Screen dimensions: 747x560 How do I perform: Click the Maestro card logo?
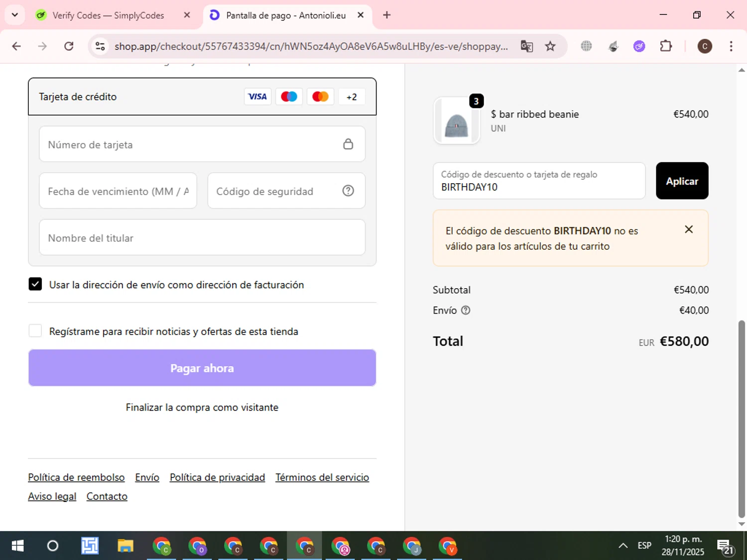[289, 97]
